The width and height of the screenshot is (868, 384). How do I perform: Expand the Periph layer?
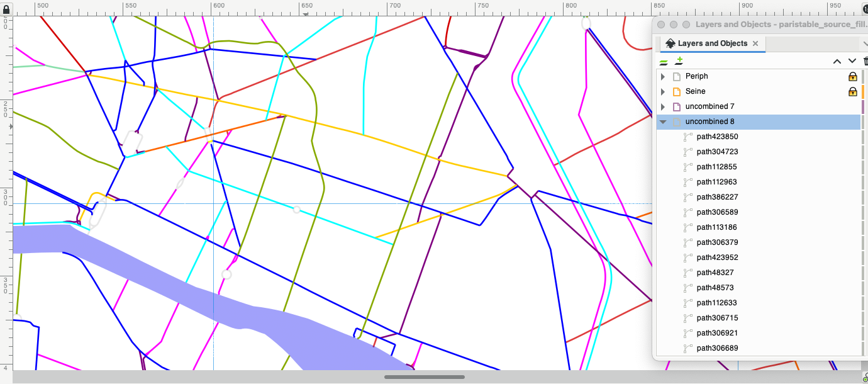click(662, 76)
